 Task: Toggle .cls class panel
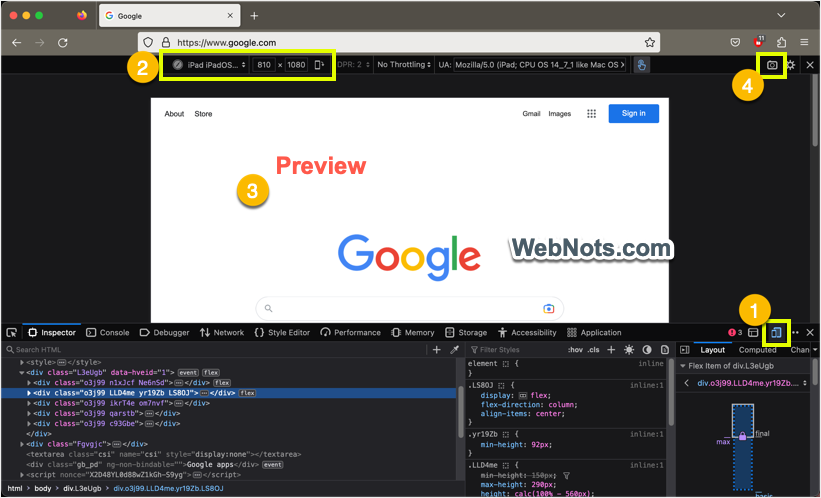tap(593, 350)
